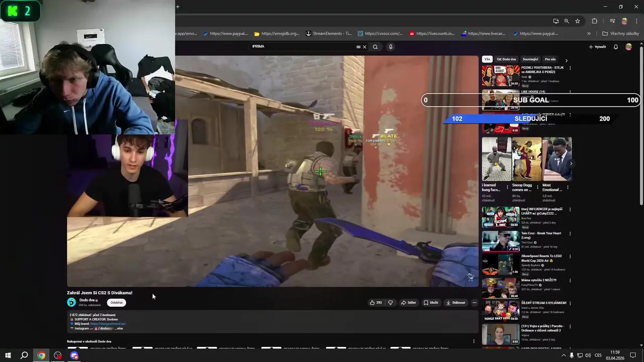Open options for iShowSpeed LEGO video
This screenshot has width=644, height=362.
[570, 256]
